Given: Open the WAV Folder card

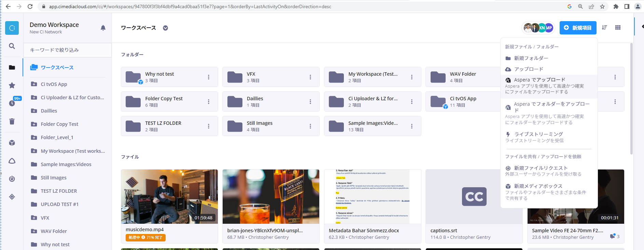Looking at the screenshot, I should 463,77.
